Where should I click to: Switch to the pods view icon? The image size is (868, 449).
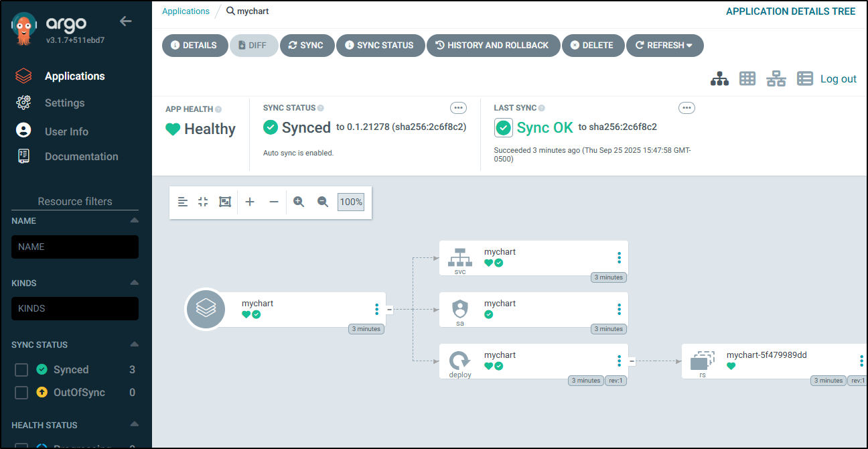click(x=747, y=79)
